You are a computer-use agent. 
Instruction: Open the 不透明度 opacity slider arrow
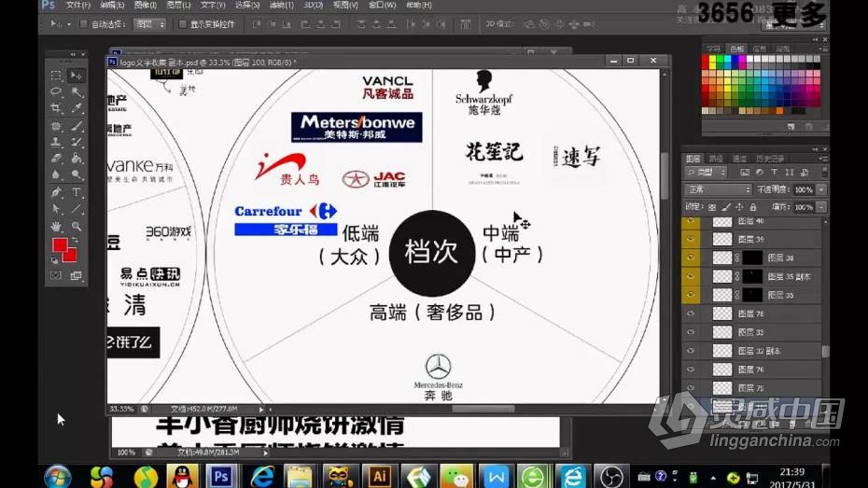coord(821,189)
